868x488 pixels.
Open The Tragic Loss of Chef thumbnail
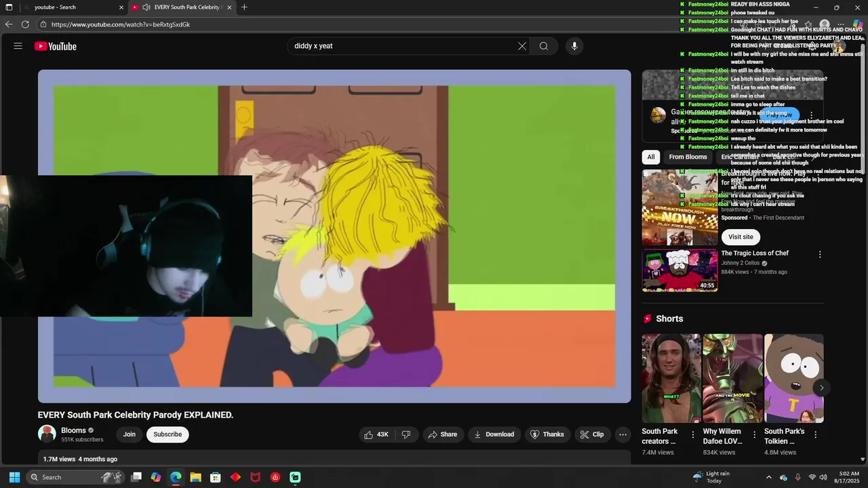[679, 270]
